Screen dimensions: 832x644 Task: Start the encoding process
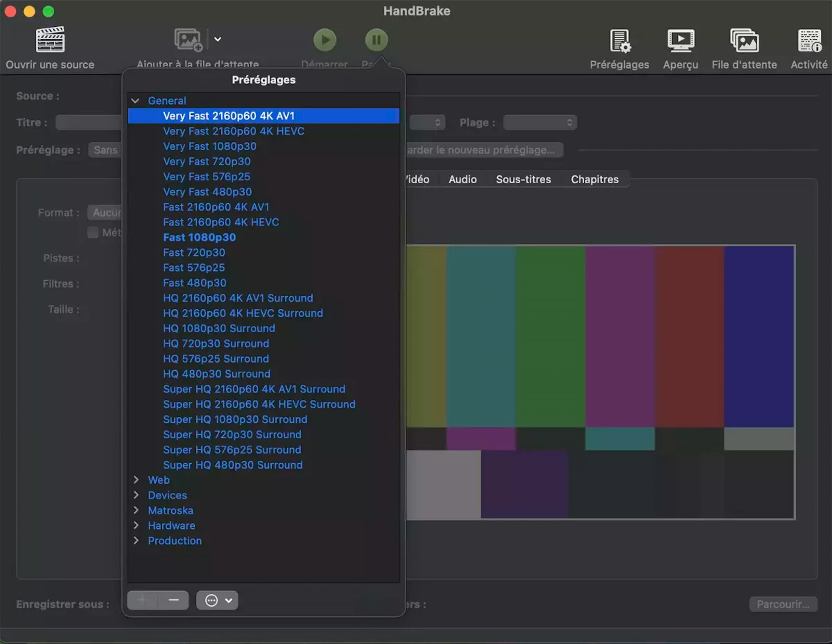[325, 40]
